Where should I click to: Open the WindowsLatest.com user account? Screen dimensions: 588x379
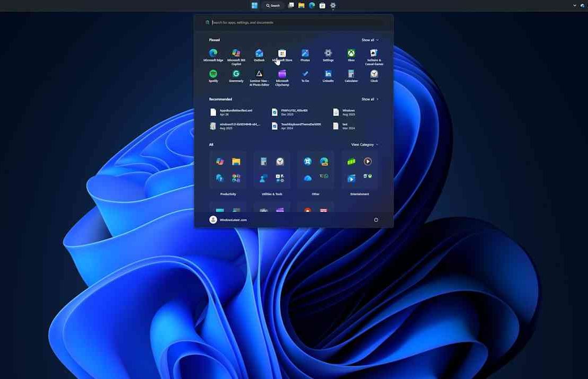(x=228, y=220)
